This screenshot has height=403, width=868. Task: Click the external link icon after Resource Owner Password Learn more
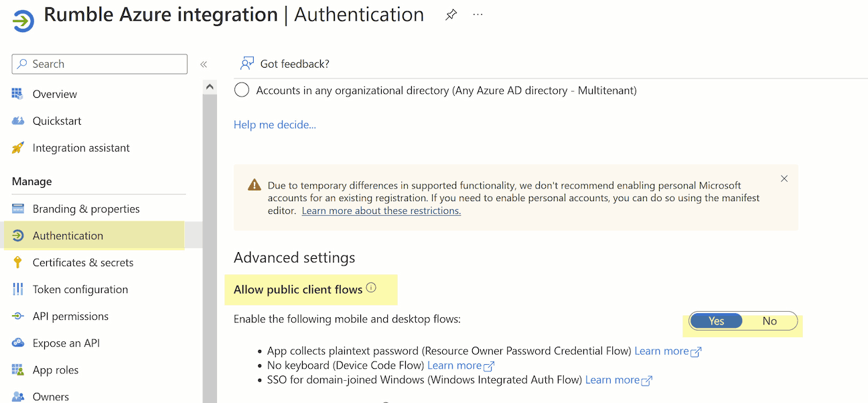tap(696, 351)
